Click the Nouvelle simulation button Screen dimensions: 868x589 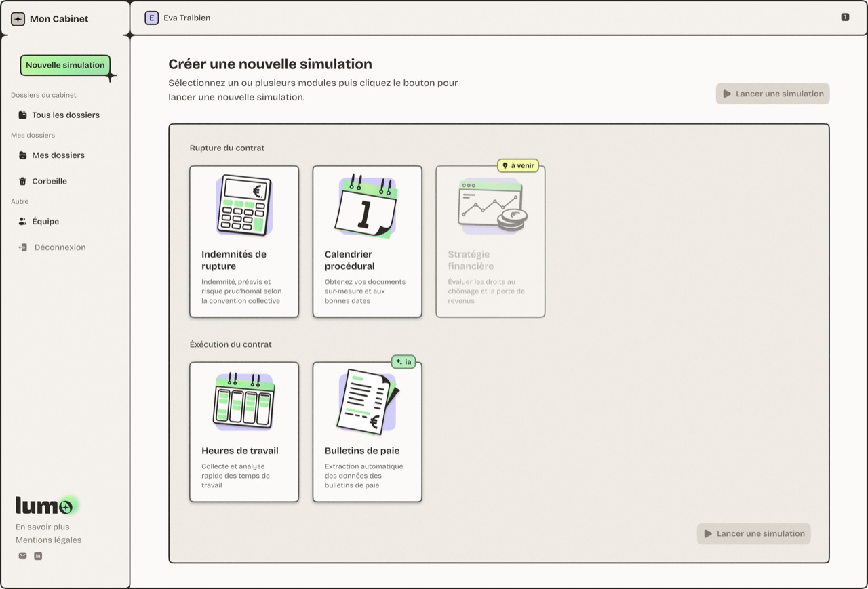tap(65, 65)
